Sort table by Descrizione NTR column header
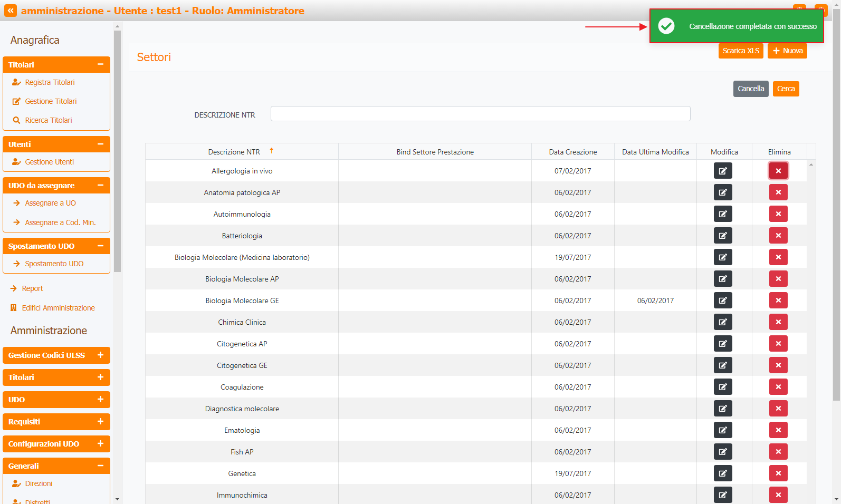The image size is (841, 504). (x=234, y=152)
